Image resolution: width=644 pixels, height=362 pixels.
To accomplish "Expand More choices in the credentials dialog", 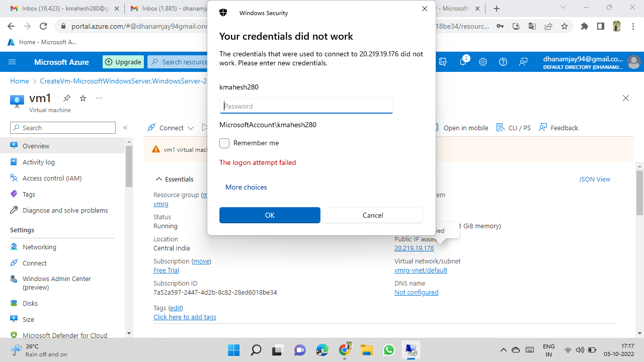I will 246,187.
